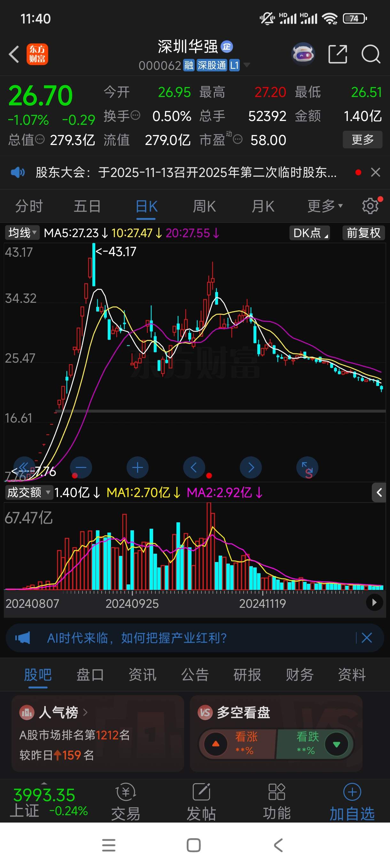Tap the back arrow at top left
Image resolution: width=390 pixels, height=868 pixels.
(13, 54)
